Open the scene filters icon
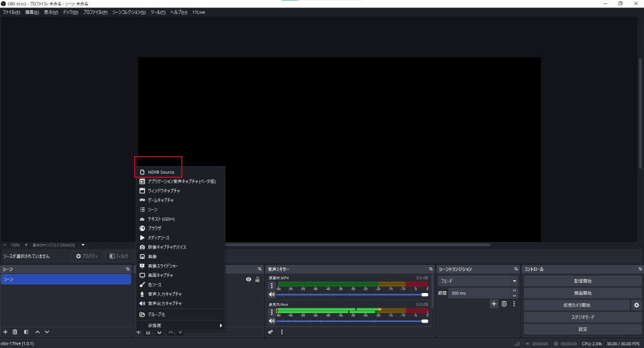The image size is (644, 348). coord(26,332)
